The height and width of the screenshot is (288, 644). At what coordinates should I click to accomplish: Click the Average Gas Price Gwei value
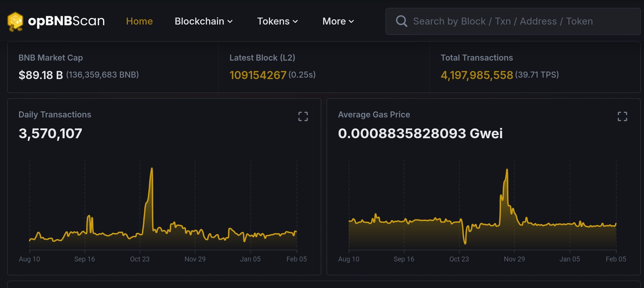420,133
